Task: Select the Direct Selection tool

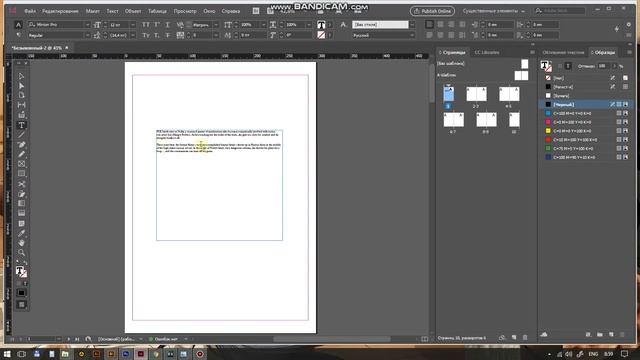Action: 21,86
